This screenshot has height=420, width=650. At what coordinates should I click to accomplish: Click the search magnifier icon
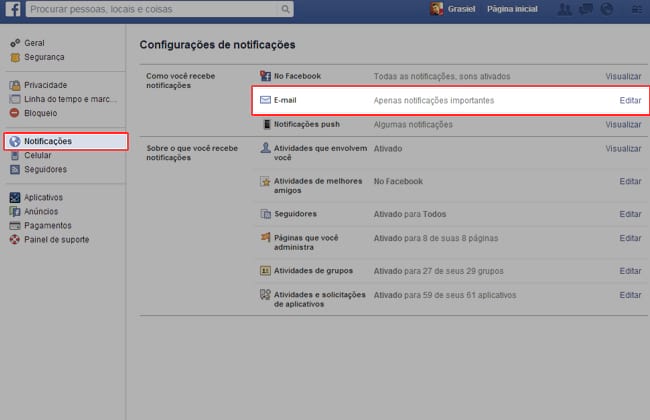coord(285,9)
